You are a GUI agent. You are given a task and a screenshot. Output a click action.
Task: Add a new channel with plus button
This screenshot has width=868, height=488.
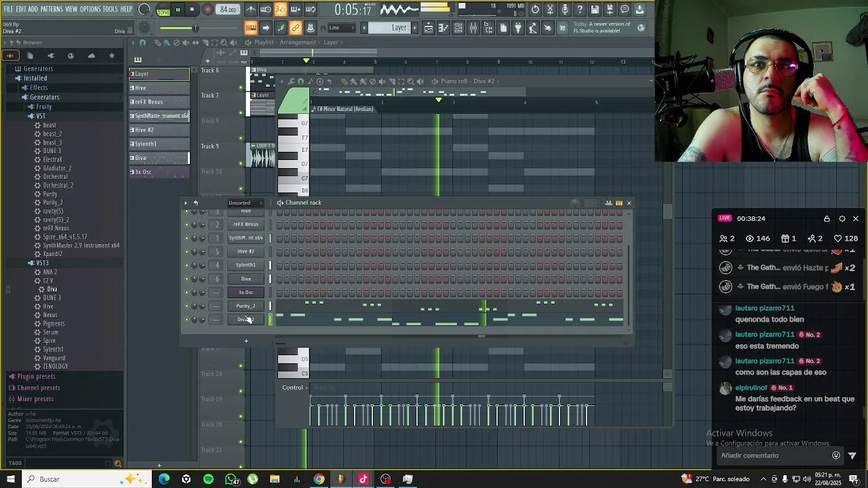246,341
